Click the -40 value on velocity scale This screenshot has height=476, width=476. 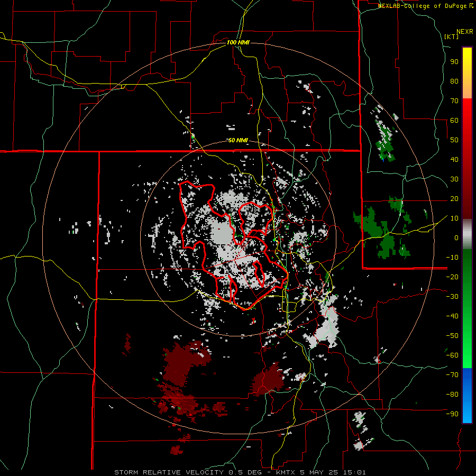coord(452,316)
